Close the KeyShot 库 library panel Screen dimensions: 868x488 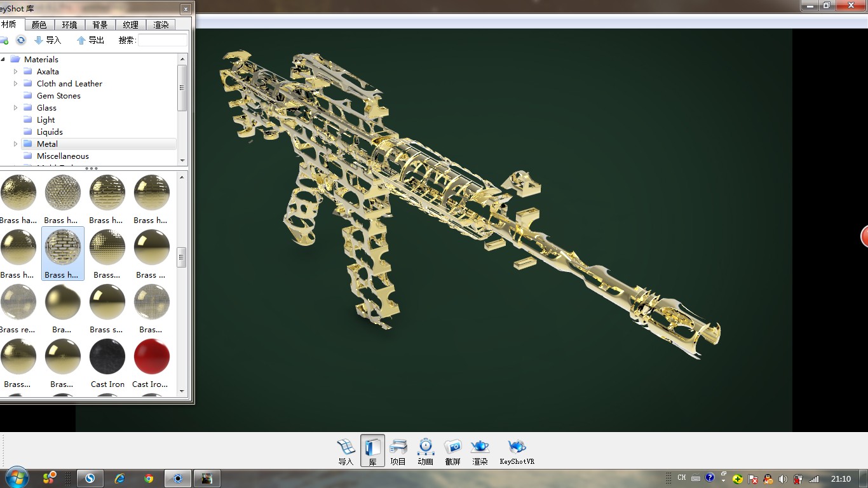[186, 9]
